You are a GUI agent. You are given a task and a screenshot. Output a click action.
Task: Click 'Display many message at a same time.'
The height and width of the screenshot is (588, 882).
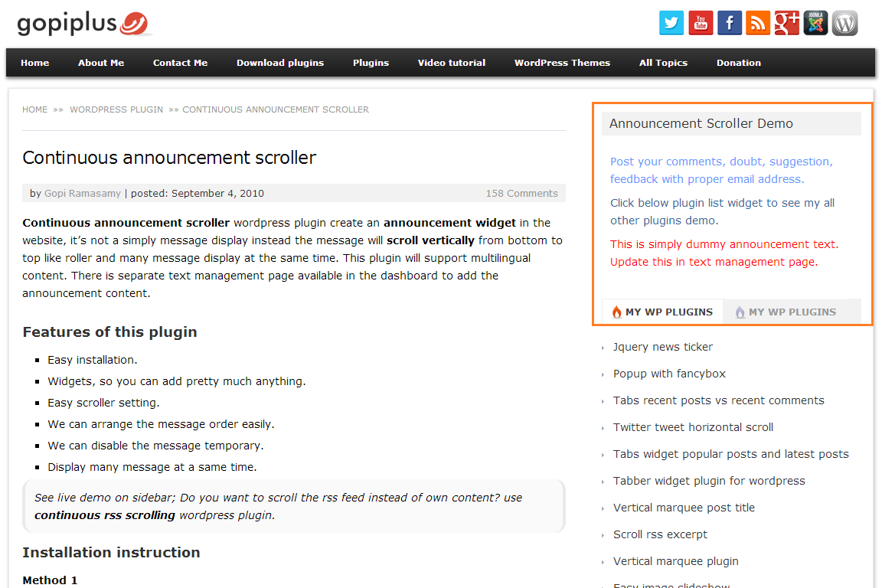click(x=152, y=466)
